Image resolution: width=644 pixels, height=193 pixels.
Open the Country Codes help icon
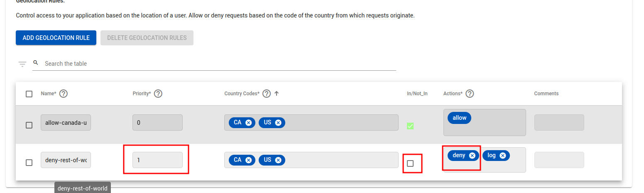pyautogui.click(x=267, y=94)
